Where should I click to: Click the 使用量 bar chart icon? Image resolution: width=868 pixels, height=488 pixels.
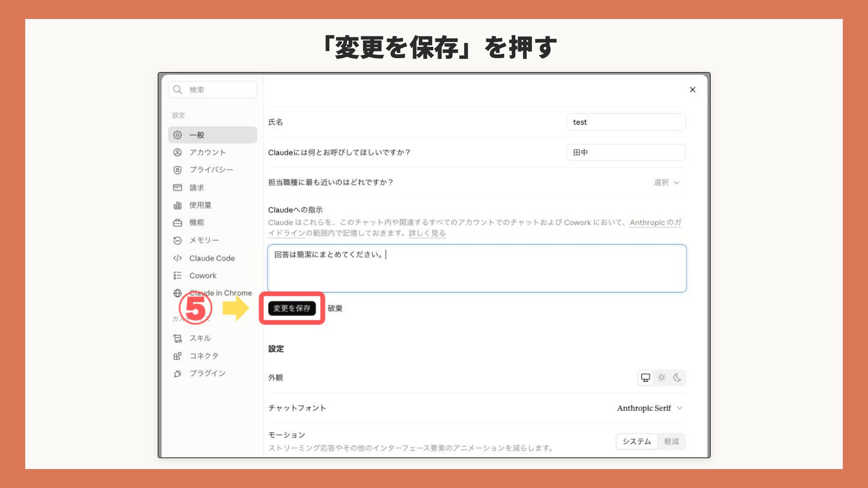[x=177, y=205]
